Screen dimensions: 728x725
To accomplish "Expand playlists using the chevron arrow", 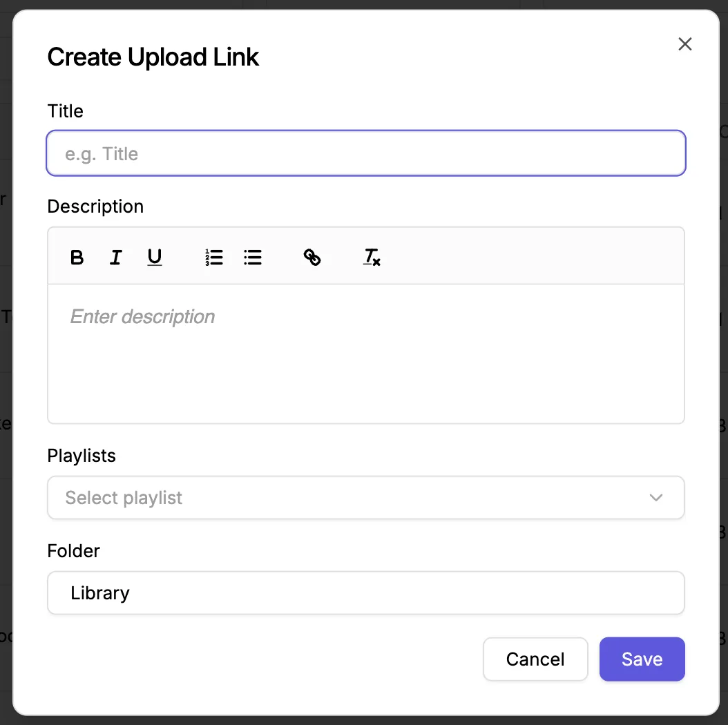I will [655, 498].
